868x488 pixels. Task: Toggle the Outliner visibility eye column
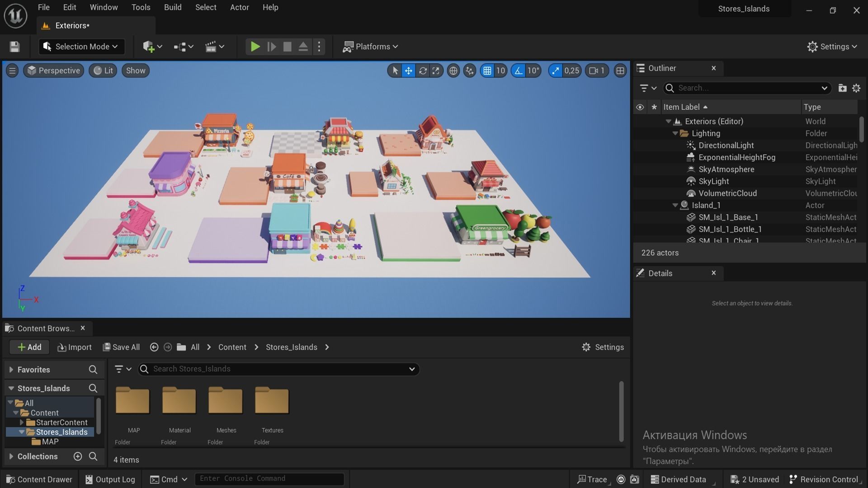coord(640,107)
